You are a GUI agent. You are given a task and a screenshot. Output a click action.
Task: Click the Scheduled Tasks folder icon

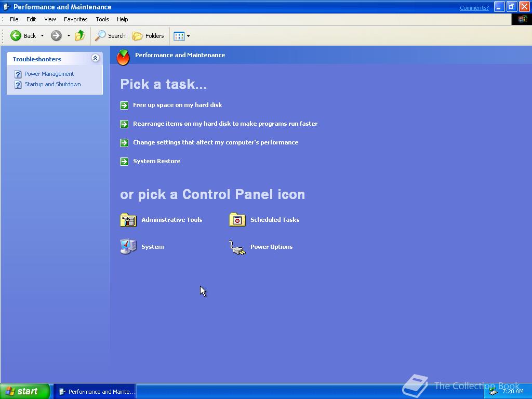tap(237, 220)
